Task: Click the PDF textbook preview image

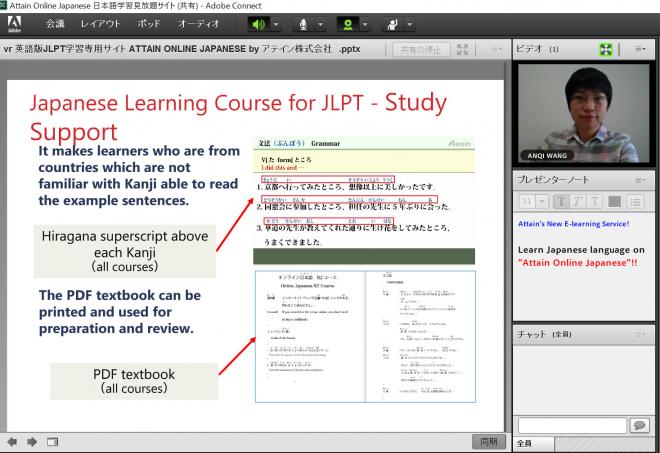Action: [x=365, y=337]
